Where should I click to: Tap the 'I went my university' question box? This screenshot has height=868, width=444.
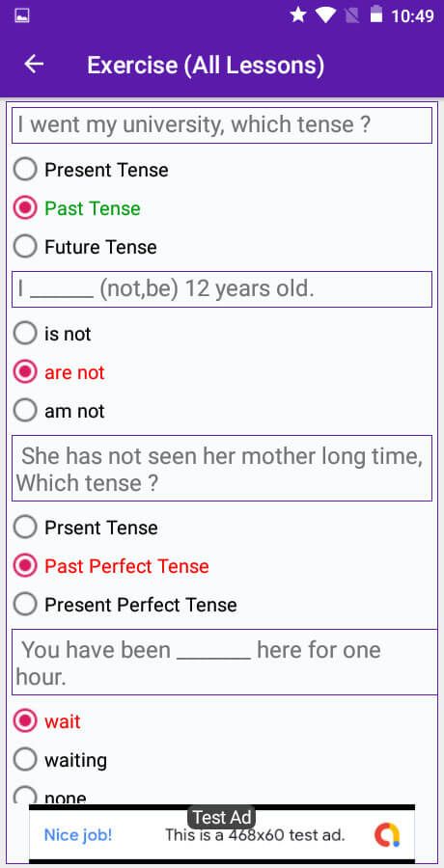(222, 125)
